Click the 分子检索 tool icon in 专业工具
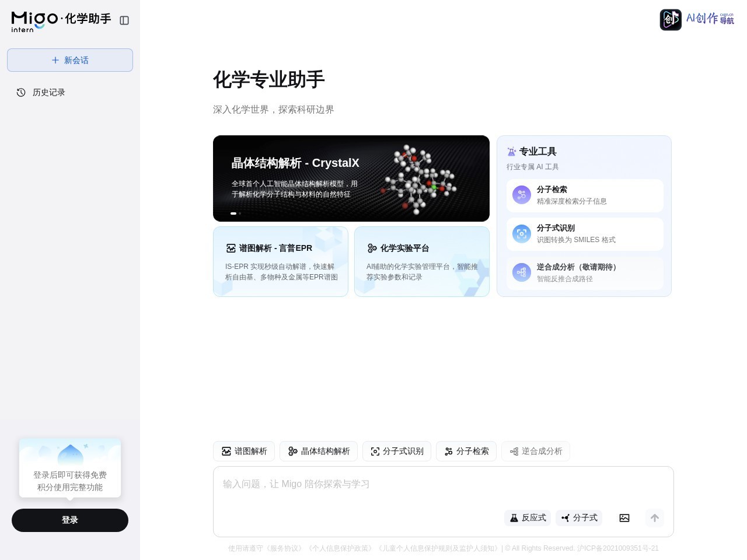 pyautogui.click(x=522, y=195)
